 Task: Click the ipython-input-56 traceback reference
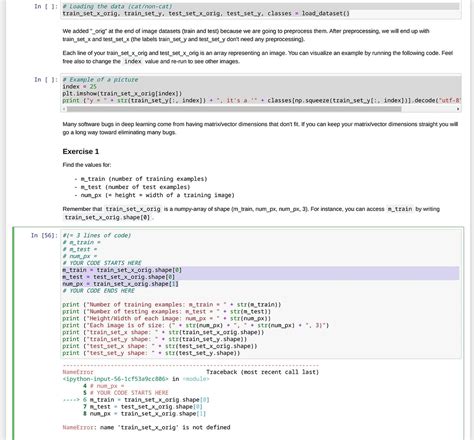click(x=115, y=379)
